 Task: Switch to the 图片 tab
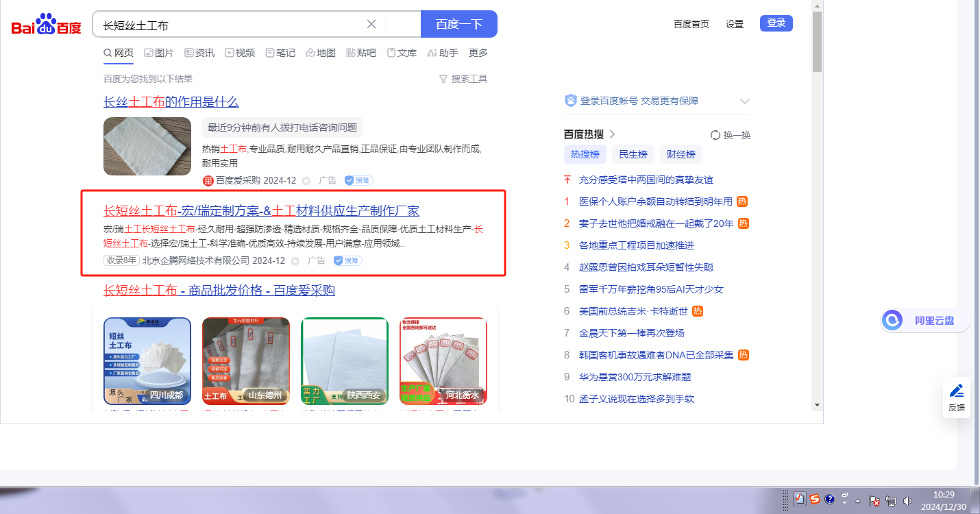(160, 53)
